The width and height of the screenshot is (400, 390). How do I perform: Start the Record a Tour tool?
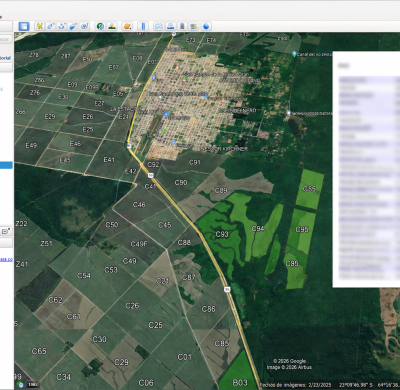(x=85, y=26)
